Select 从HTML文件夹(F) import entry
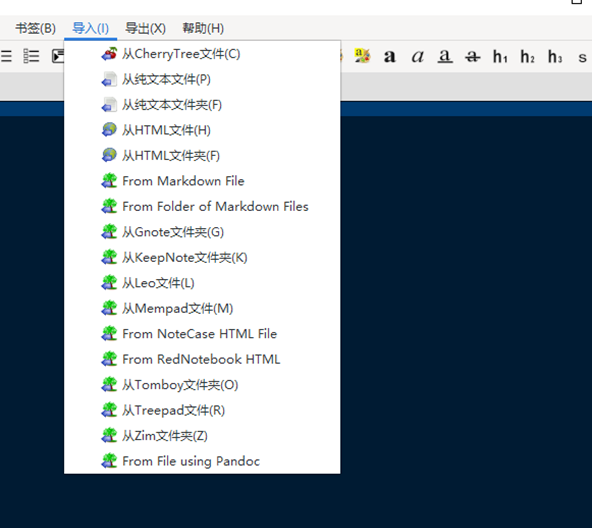Viewport: 592px width, 528px height. point(202,156)
